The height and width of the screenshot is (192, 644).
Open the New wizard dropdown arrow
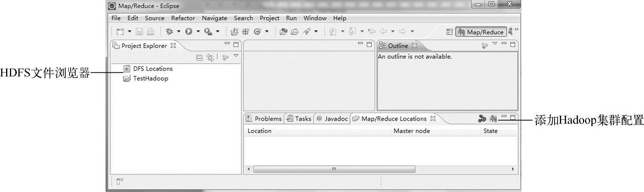(x=129, y=31)
